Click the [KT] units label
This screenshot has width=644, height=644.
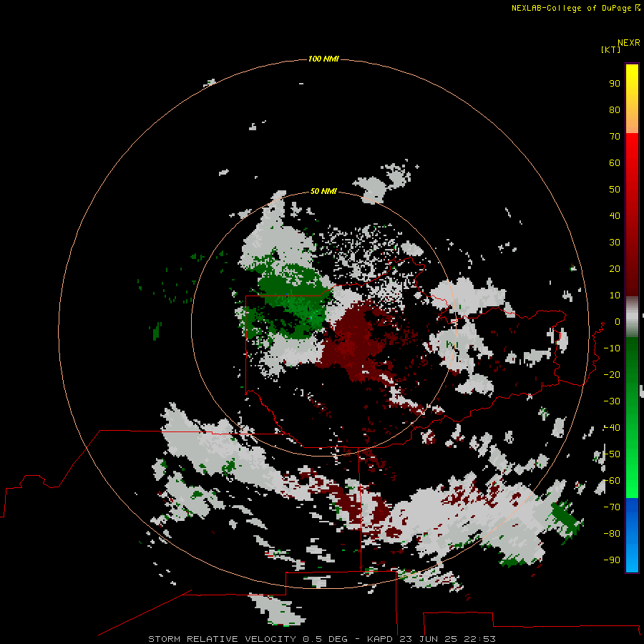[x=610, y=49]
